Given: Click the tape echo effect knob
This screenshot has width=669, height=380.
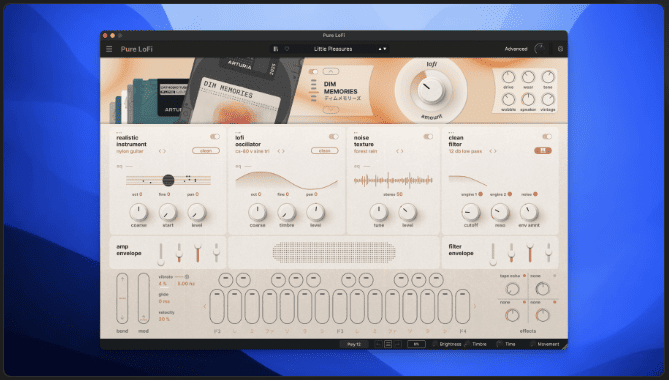Looking at the screenshot, I should pyautogui.click(x=512, y=289).
